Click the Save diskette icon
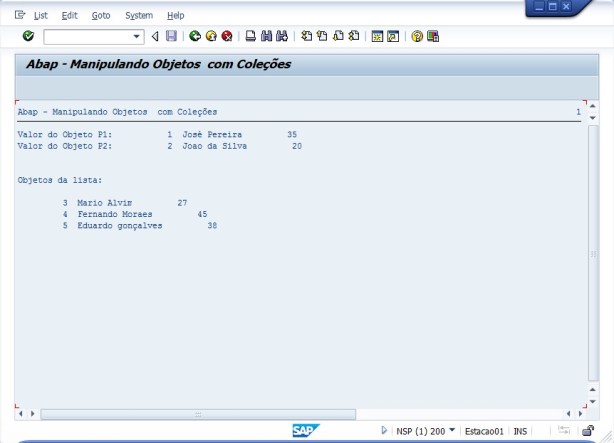The image size is (614, 443). [x=171, y=36]
